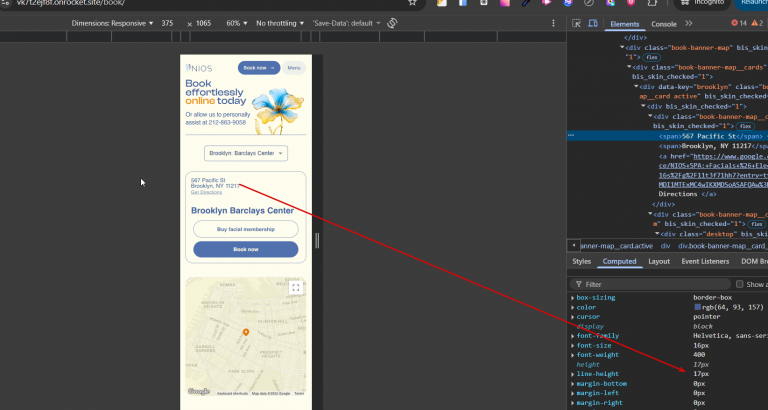This screenshot has width=768, height=410.
Task: Open the 14 errors indicator
Action: pos(739,23)
